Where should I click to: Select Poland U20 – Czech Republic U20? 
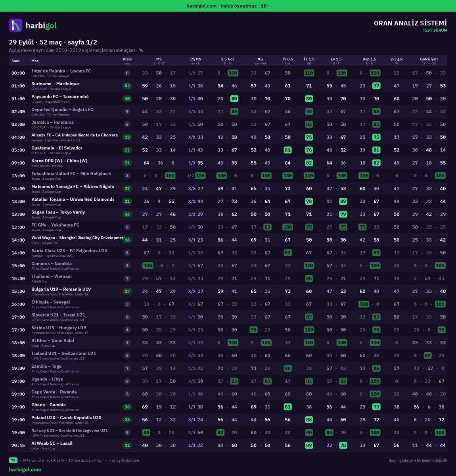[x=66, y=418]
